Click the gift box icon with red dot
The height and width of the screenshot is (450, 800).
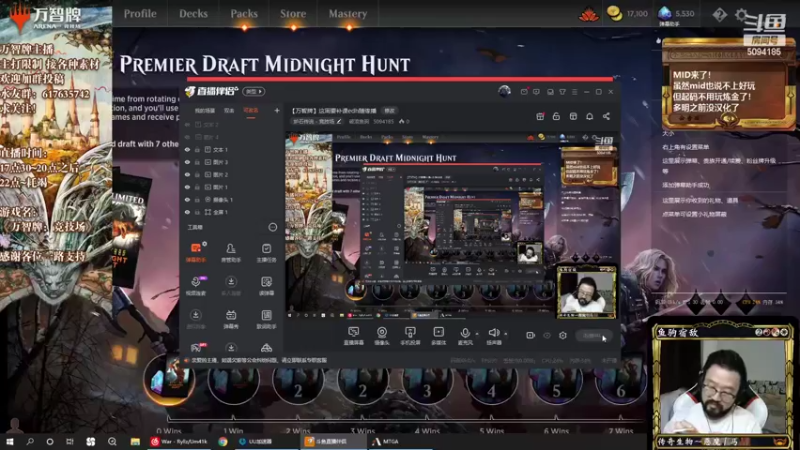point(540,116)
